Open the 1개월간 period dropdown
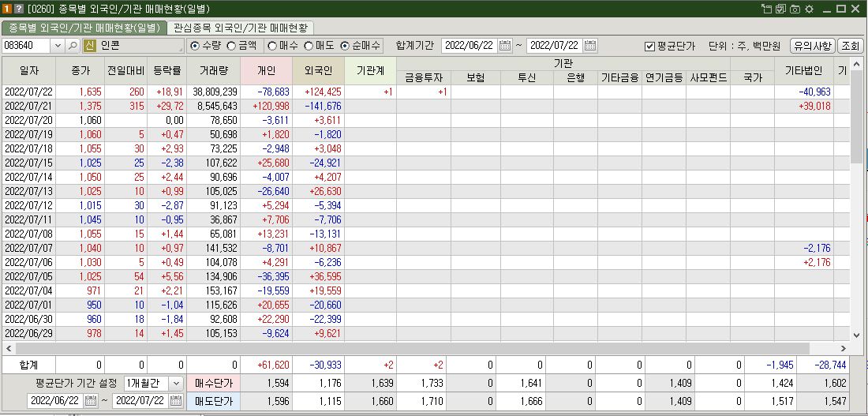The image size is (868, 416). (175, 383)
